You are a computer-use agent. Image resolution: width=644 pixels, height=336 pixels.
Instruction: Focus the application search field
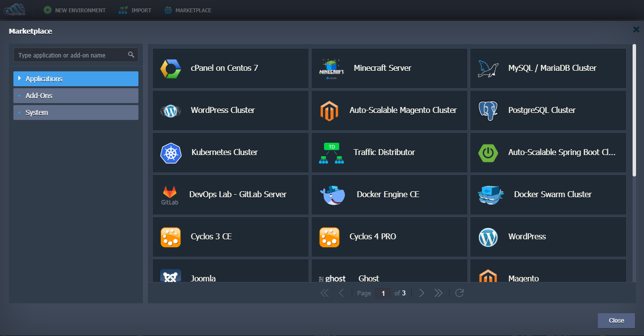point(76,55)
